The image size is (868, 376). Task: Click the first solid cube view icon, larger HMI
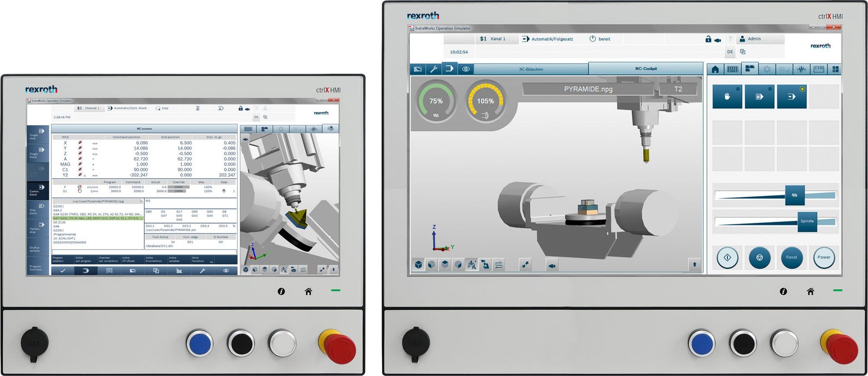(x=419, y=264)
